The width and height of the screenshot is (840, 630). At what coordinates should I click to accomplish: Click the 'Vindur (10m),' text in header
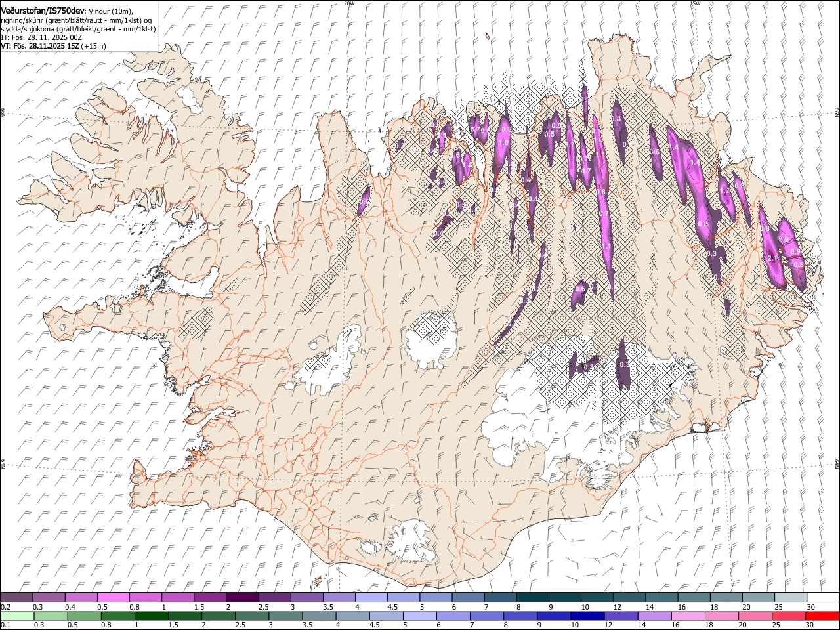[x=110, y=11]
